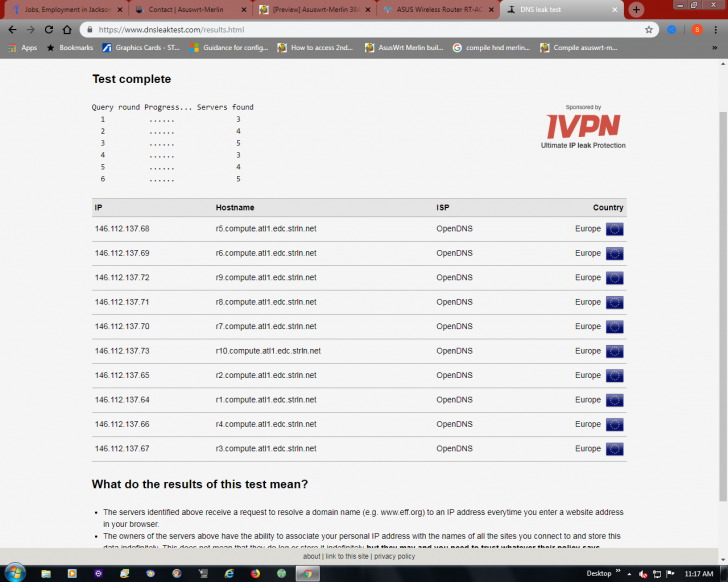Screen dimensions: 728x582
Task: Open Chrome's three-dot menu
Action: [x=715, y=30]
